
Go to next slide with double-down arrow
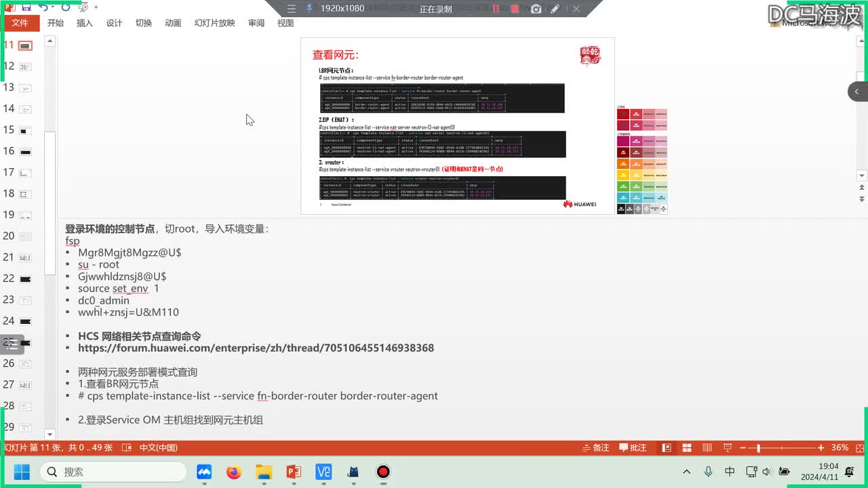(x=862, y=199)
